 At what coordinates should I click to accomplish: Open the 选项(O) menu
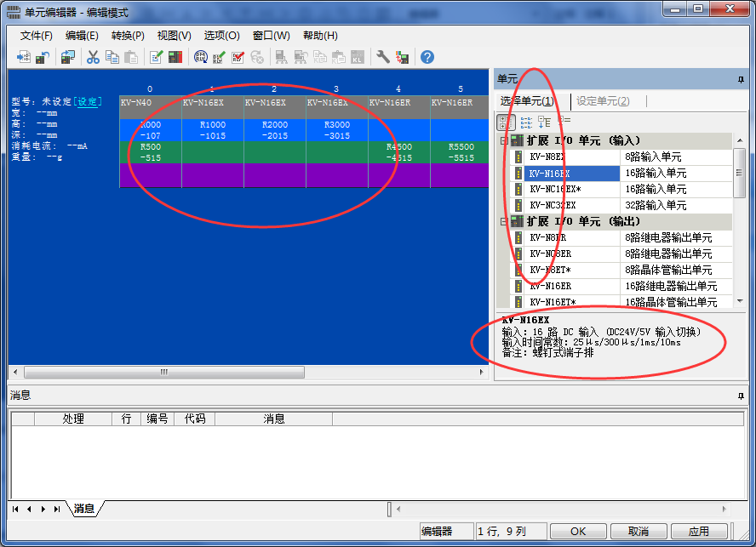pos(222,36)
